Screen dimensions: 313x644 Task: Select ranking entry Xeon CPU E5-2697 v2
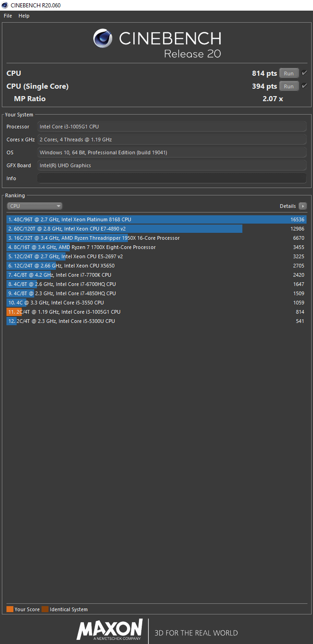tap(156, 256)
